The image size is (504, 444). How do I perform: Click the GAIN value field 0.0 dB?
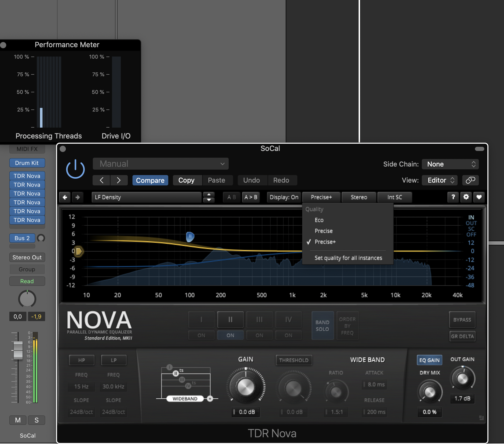click(x=246, y=412)
